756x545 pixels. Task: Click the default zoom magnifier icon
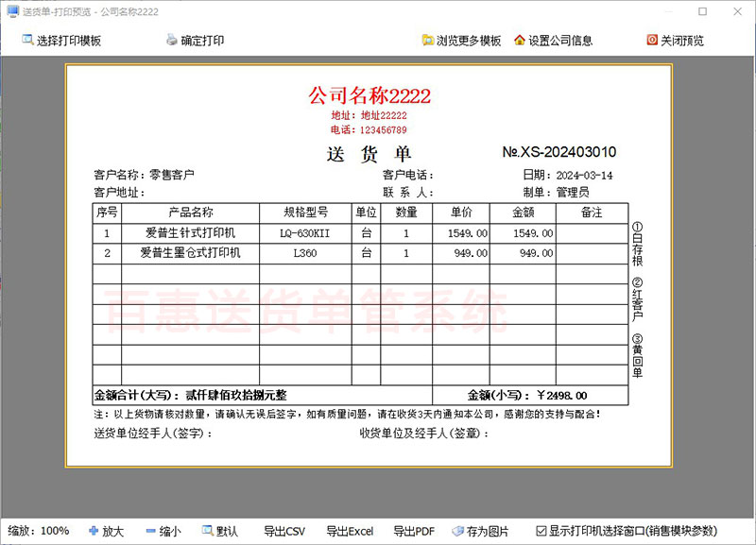point(207,531)
